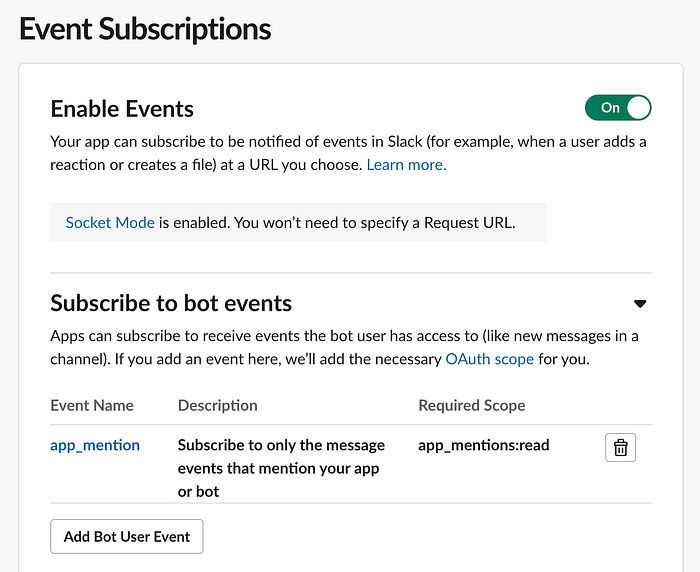Click the Add Bot User Event button
The image size is (700, 572).
tap(127, 536)
